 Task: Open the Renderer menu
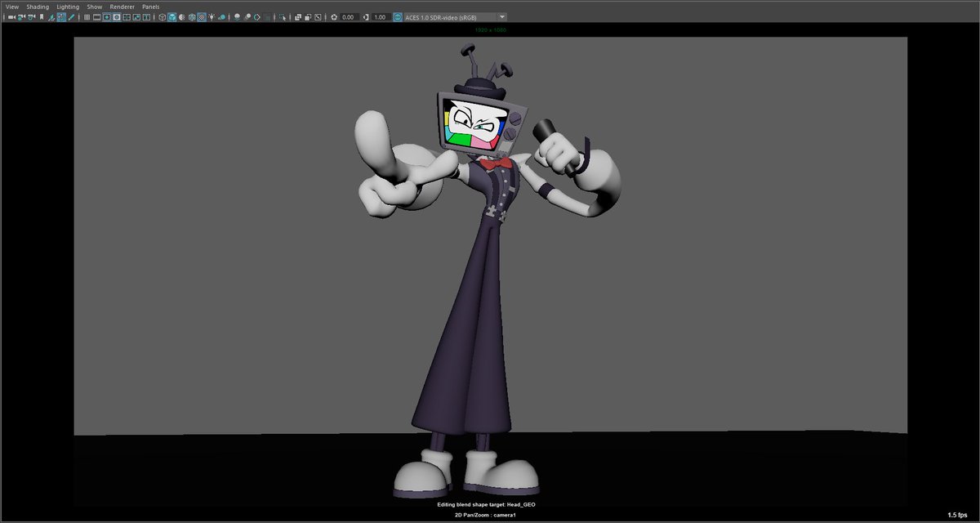tap(122, 6)
